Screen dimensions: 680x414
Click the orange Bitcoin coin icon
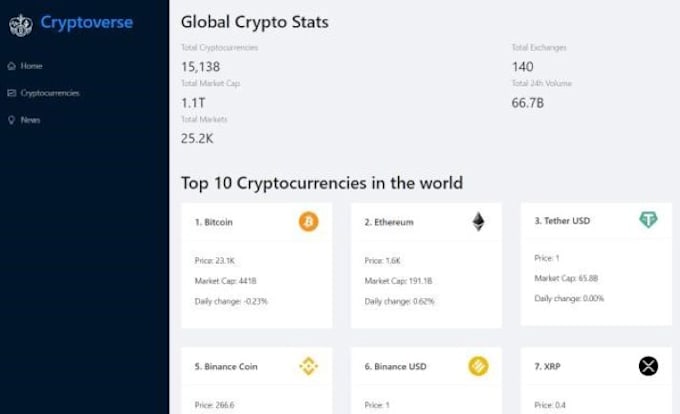click(x=308, y=222)
